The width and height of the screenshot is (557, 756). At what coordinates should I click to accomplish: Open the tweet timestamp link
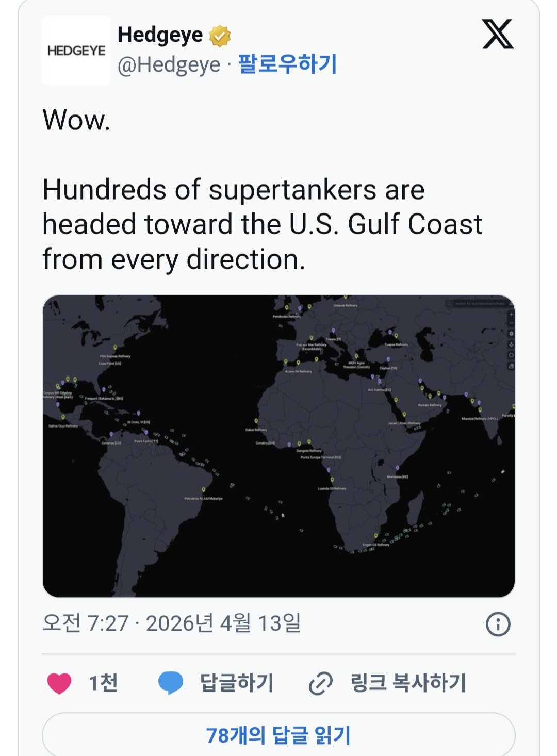coord(172,623)
